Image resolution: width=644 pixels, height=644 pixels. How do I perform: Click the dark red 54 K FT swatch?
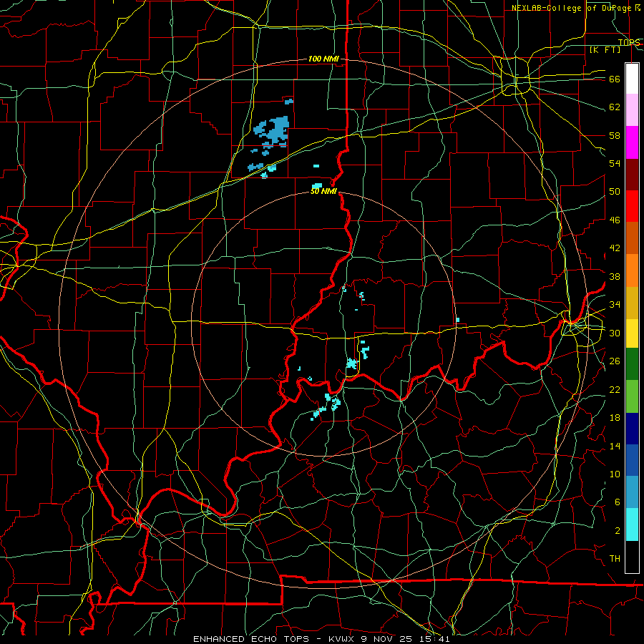[x=632, y=175]
